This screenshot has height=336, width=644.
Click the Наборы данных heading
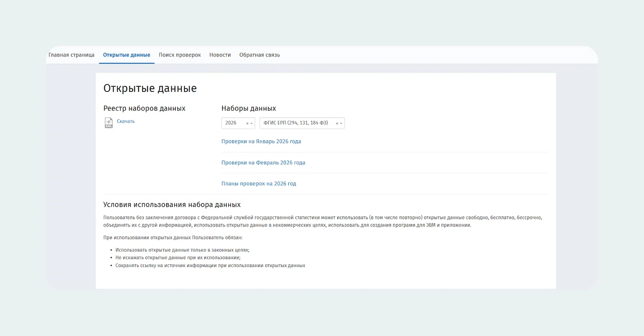pos(248,108)
